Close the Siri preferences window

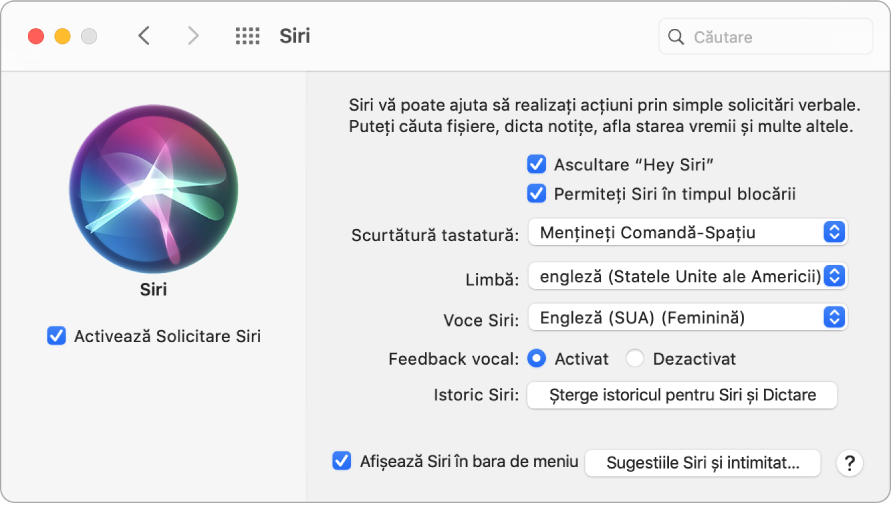point(36,37)
